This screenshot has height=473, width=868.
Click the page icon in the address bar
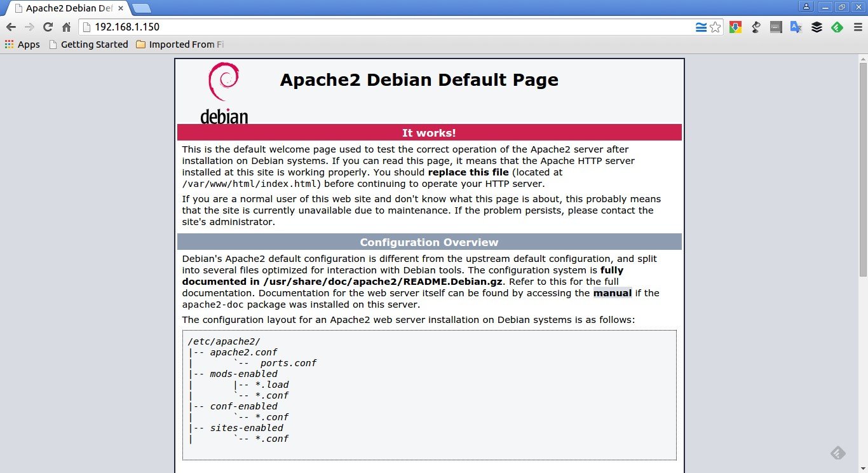click(x=87, y=27)
